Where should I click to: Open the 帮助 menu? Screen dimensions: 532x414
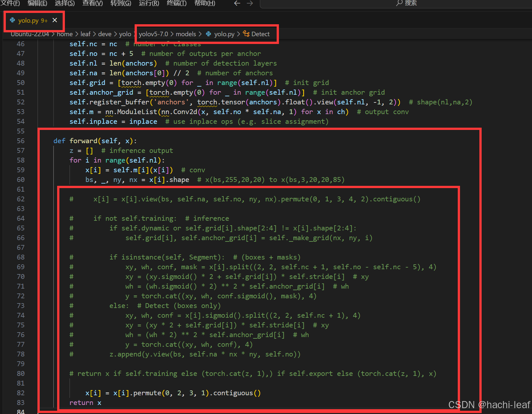click(204, 4)
